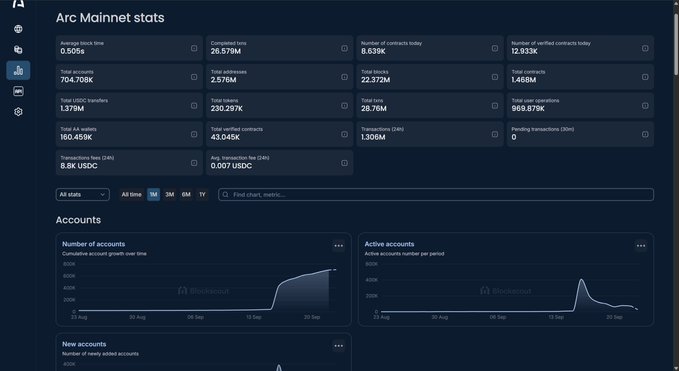Show info for Total USDC transfers

coord(194,105)
